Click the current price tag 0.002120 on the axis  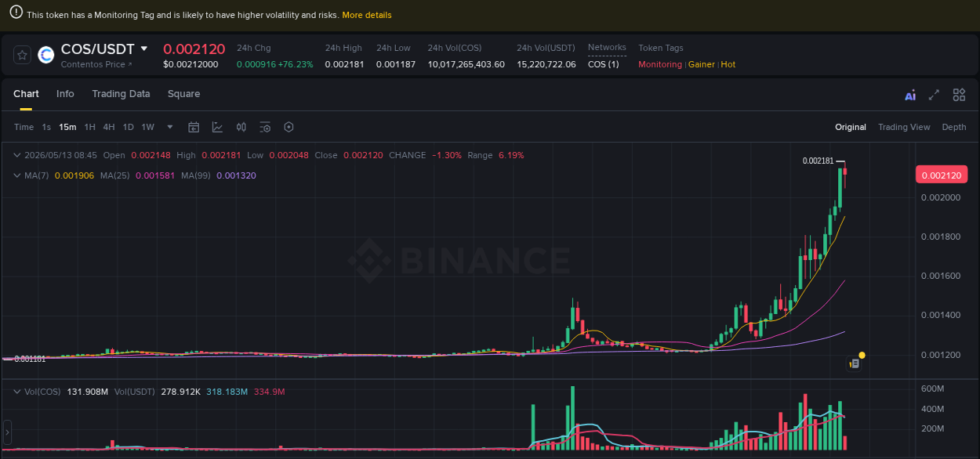pos(940,175)
